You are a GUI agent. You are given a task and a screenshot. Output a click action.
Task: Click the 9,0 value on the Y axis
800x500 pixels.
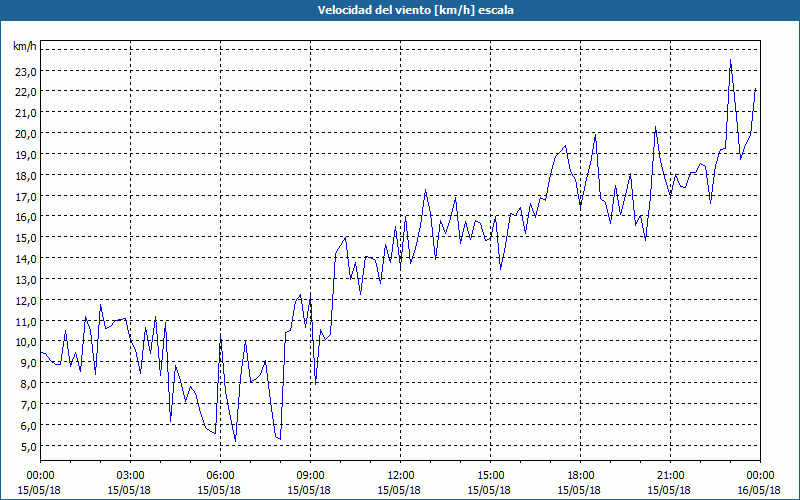28,363
